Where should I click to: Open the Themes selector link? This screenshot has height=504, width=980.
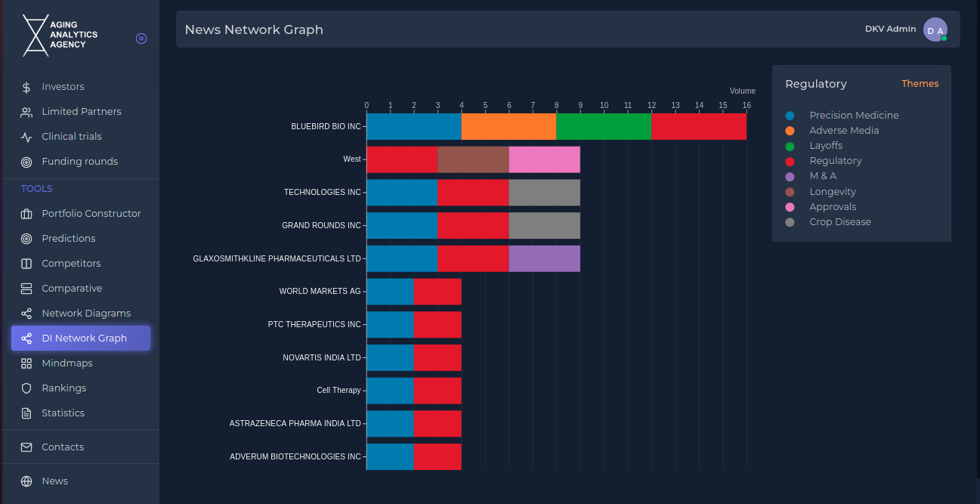coord(920,84)
